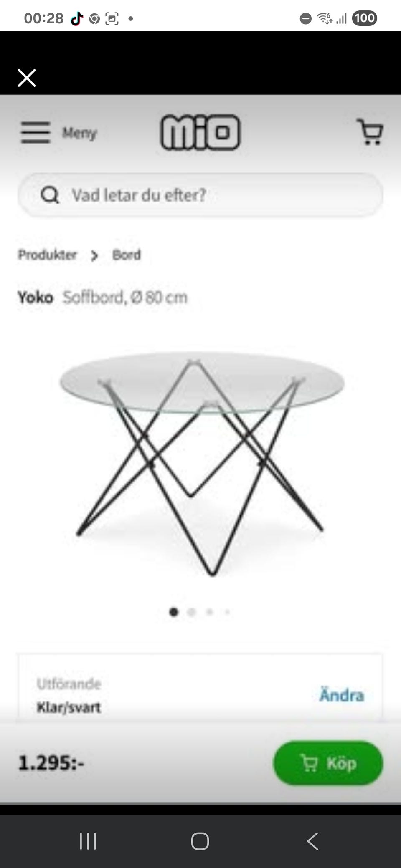
Task: Click Ändra to change Utförande
Action: pos(342,695)
